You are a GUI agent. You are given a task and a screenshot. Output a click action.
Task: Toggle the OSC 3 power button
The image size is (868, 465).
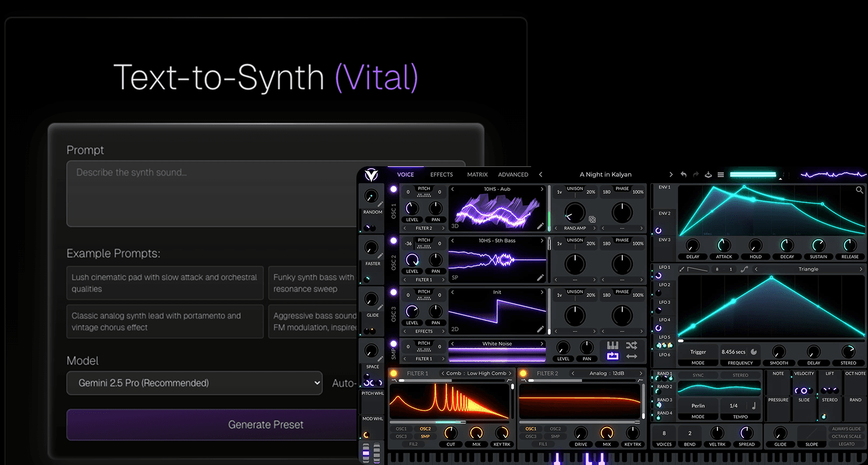(x=394, y=292)
